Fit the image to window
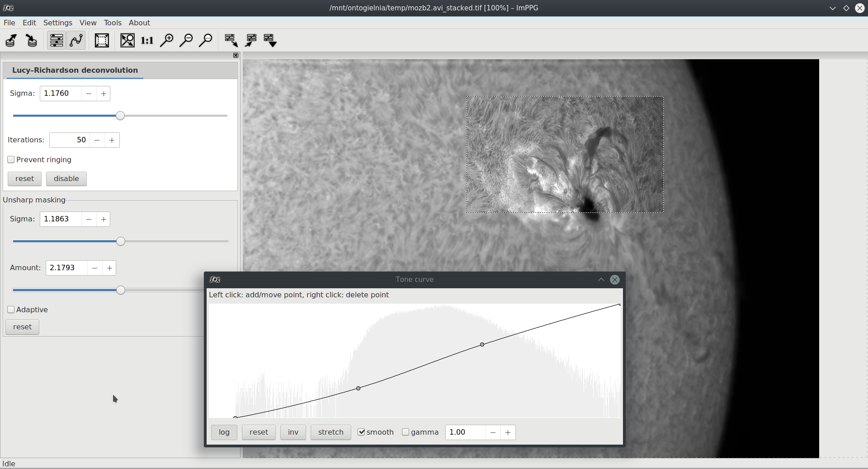The height and width of the screenshot is (469, 868). coord(127,40)
